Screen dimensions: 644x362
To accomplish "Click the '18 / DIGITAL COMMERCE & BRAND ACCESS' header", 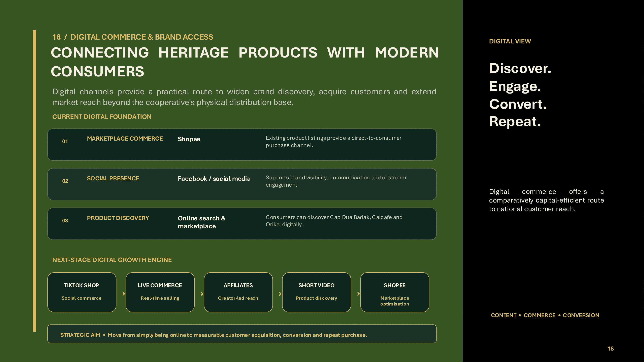I will coord(133,37).
